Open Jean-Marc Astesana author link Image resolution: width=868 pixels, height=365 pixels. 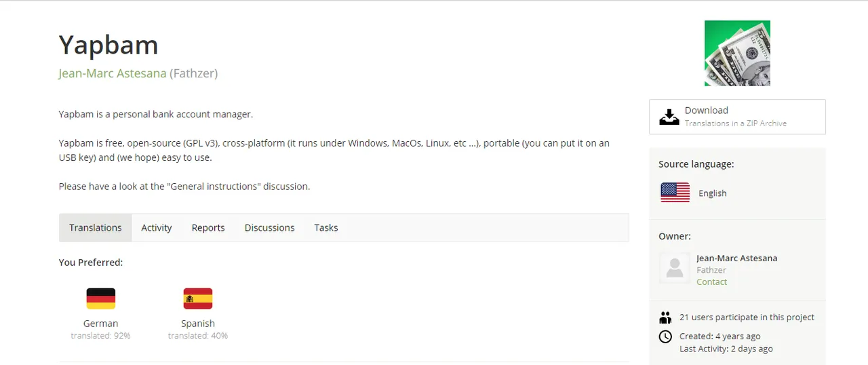(113, 73)
